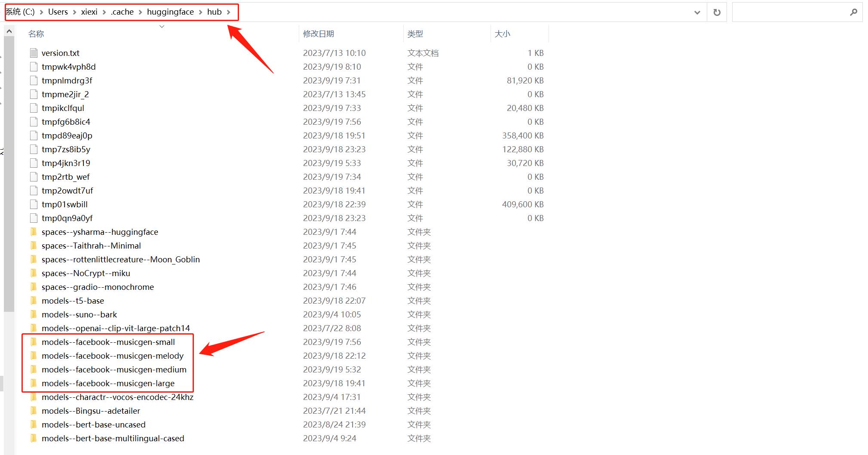
Task: Click the date 2023/7/22 8:08
Action: tap(332, 328)
